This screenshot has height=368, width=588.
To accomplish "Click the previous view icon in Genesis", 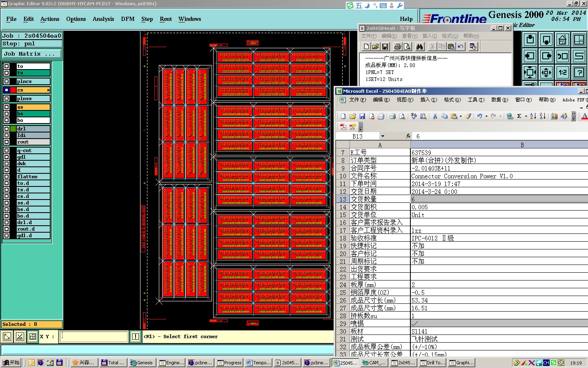I will [563, 56].
